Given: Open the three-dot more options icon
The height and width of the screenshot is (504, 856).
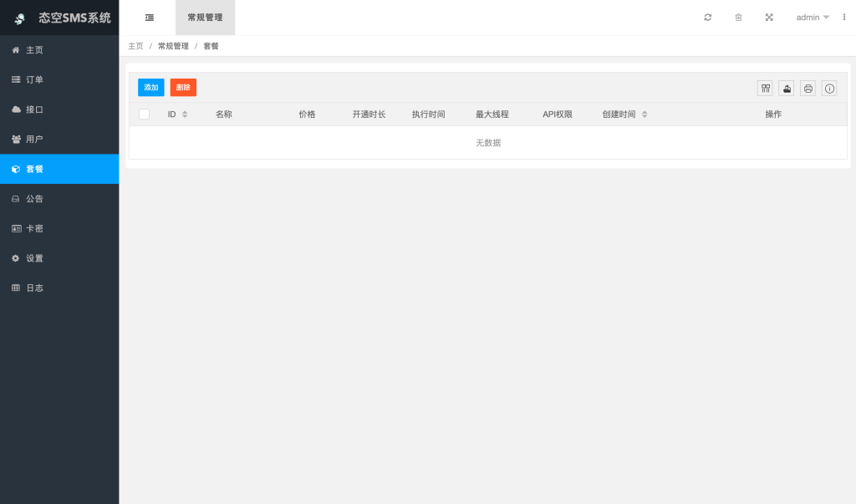Looking at the screenshot, I should pos(843,18).
